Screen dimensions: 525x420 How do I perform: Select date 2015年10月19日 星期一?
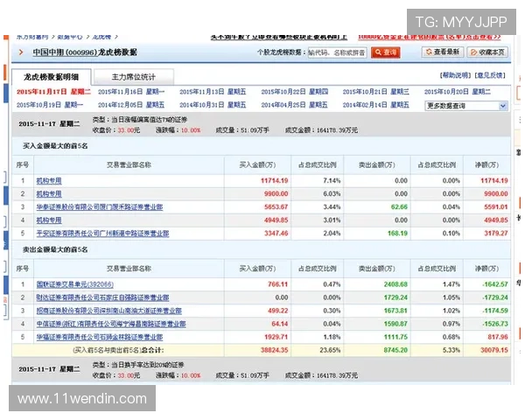[x=50, y=105]
